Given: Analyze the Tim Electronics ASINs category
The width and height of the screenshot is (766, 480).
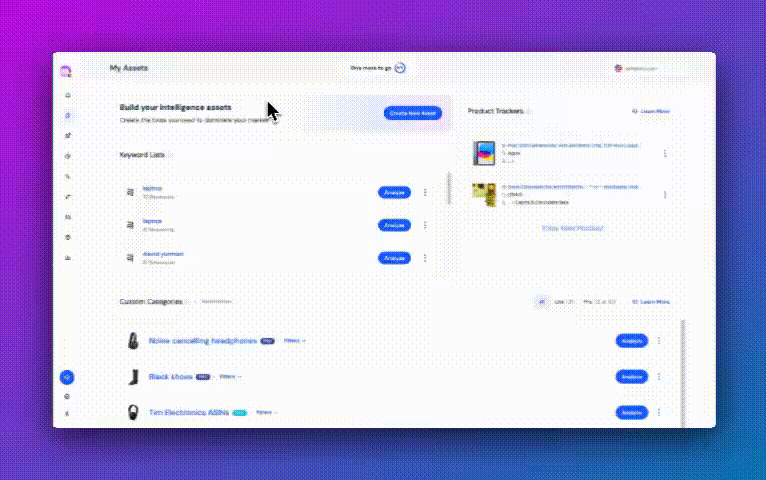Looking at the screenshot, I should click(x=632, y=413).
